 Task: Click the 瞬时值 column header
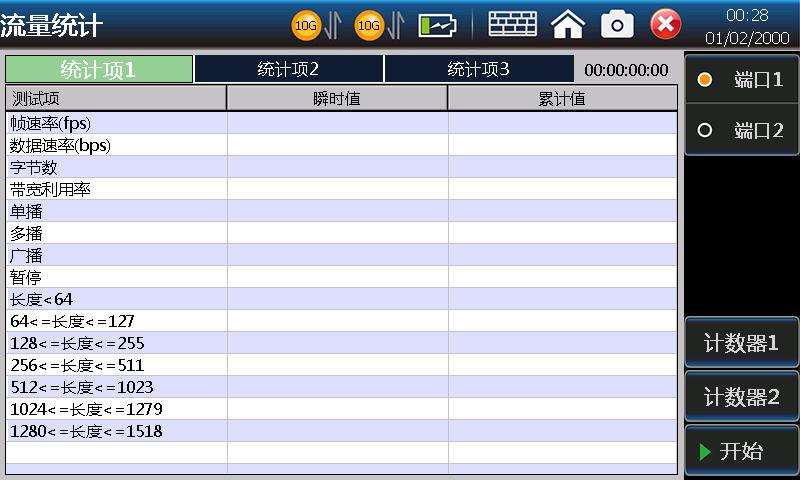coord(337,98)
